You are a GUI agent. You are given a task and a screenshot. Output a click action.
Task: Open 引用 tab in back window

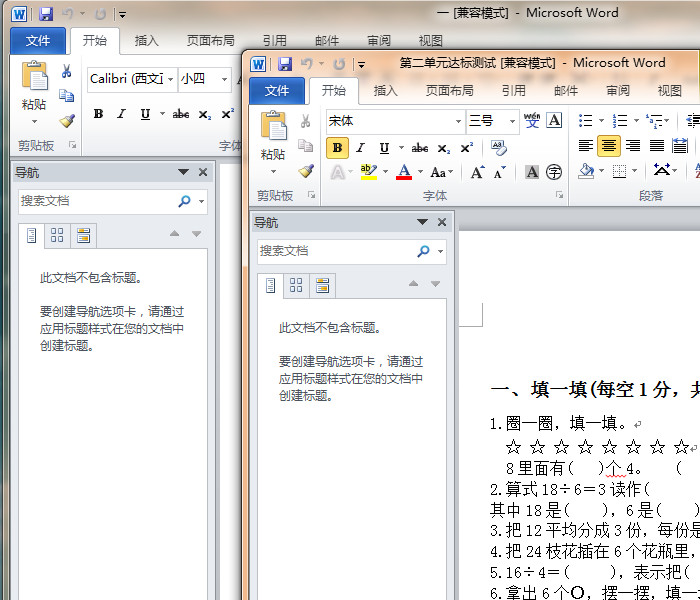[x=274, y=41]
